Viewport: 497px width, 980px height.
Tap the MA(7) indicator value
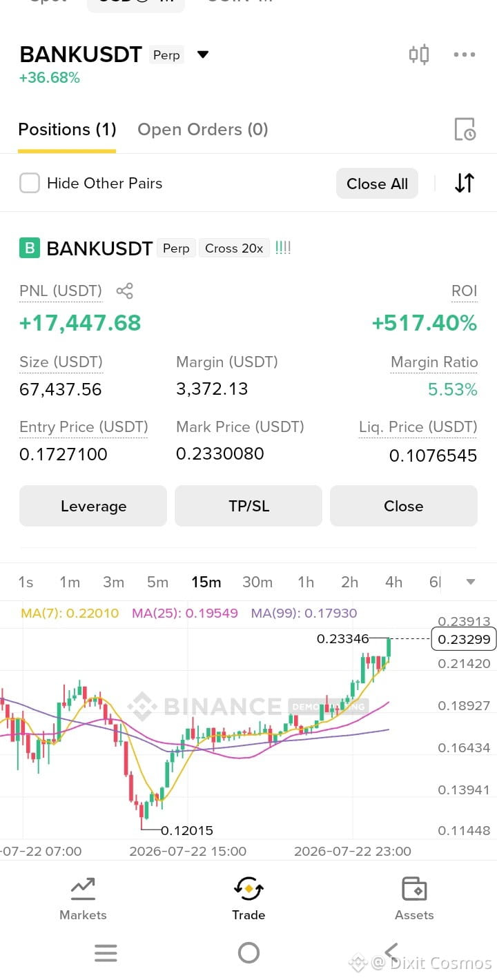tap(70, 613)
